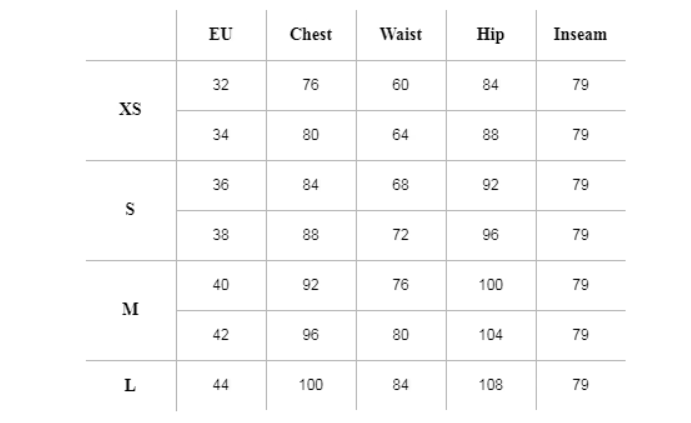Viewport: 691px width, 423px height.
Task: Click the hip value 108 cell
Action: [x=490, y=385]
